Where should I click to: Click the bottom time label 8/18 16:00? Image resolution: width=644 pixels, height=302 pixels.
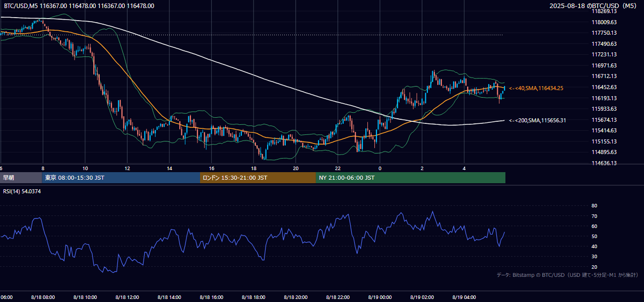coord(212,297)
